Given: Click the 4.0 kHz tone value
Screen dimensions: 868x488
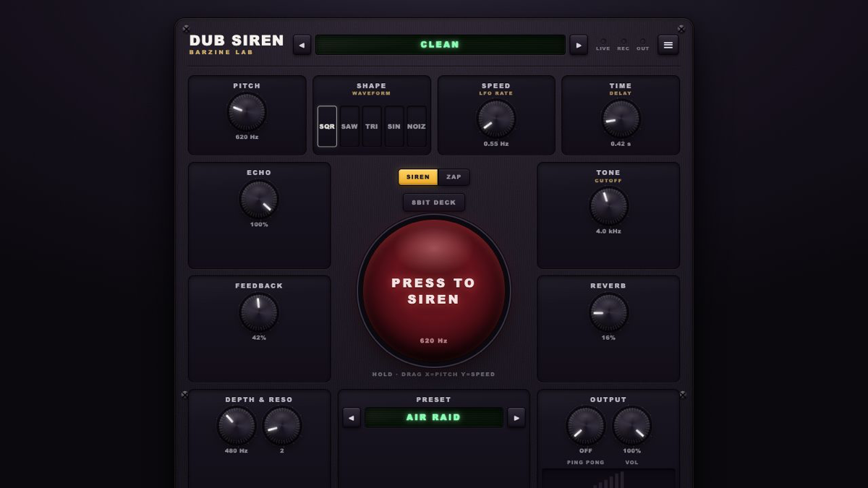Looking at the screenshot, I should point(608,231).
